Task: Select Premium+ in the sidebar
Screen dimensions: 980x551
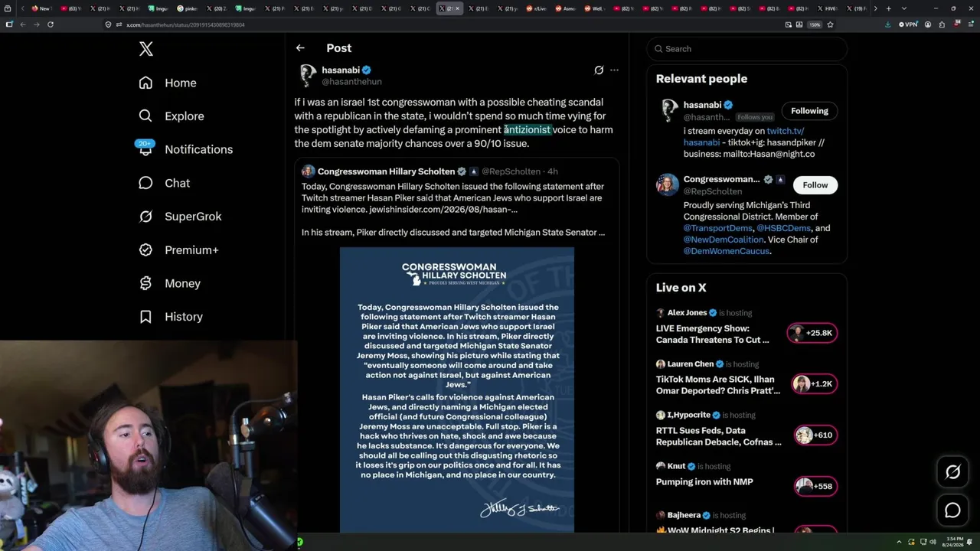Action: pyautogui.click(x=178, y=249)
